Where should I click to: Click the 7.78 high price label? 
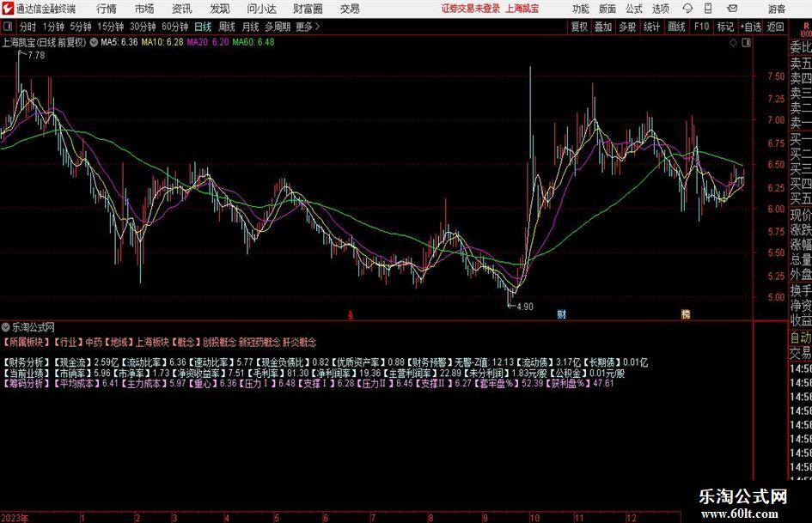[36, 56]
